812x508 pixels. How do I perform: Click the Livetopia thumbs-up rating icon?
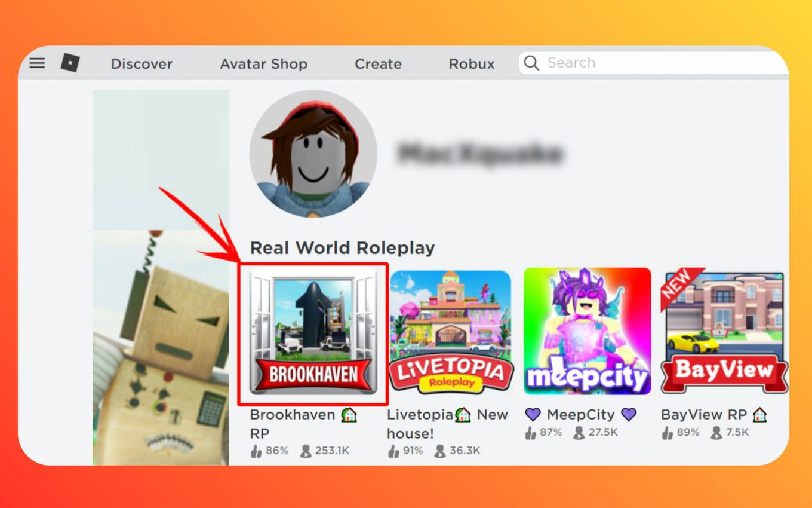pyautogui.click(x=393, y=451)
